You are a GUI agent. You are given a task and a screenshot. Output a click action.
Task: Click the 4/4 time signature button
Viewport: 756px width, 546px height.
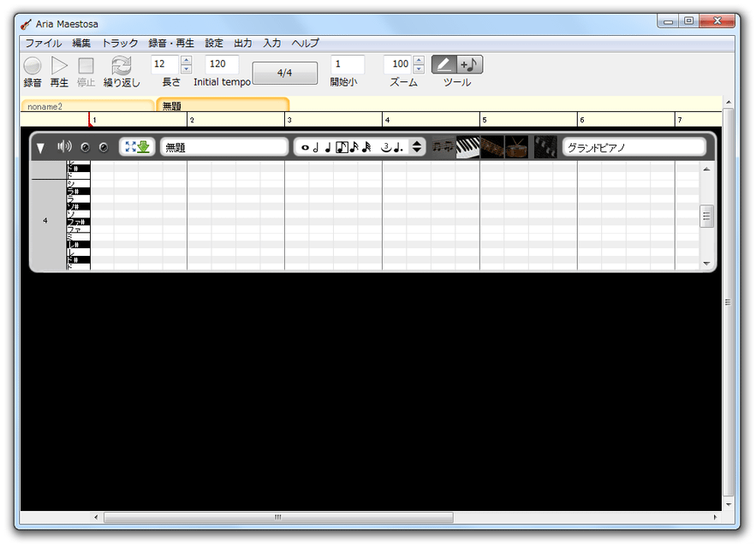coord(284,73)
